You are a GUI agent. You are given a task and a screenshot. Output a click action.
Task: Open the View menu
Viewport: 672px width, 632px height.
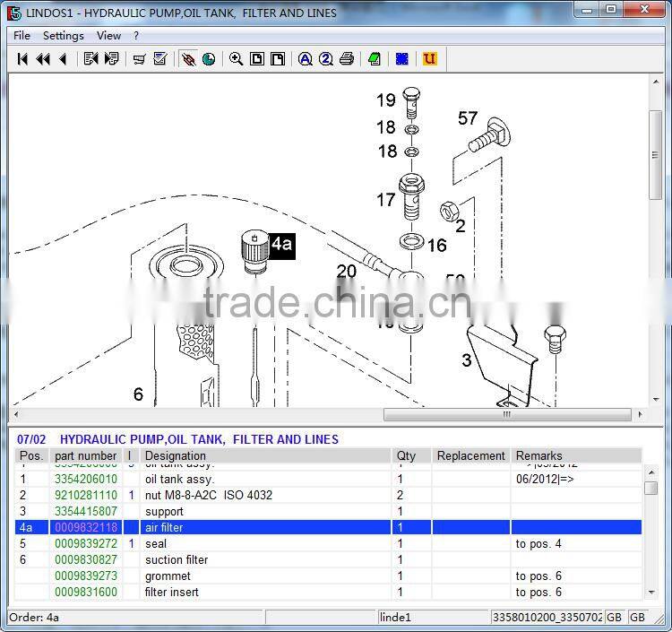(108, 36)
